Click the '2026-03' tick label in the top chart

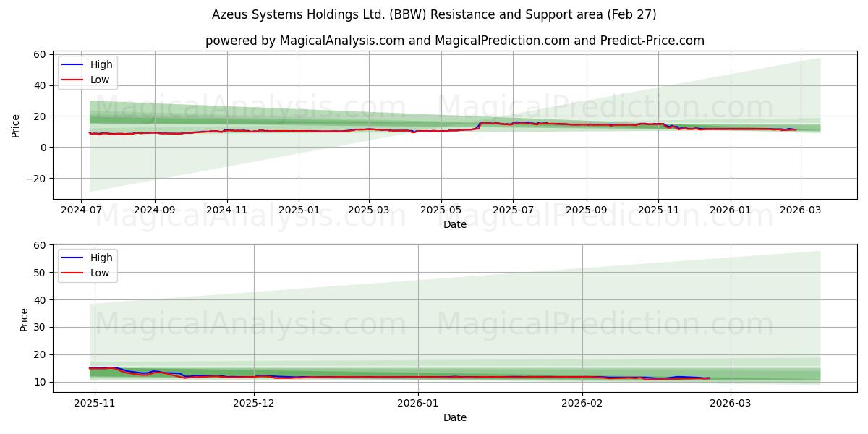(800, 210)
